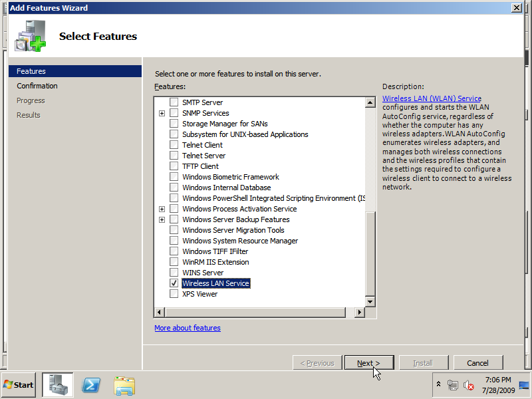Select the SMTP Server label
532x399 pixels.
click(x=203, y=102)
